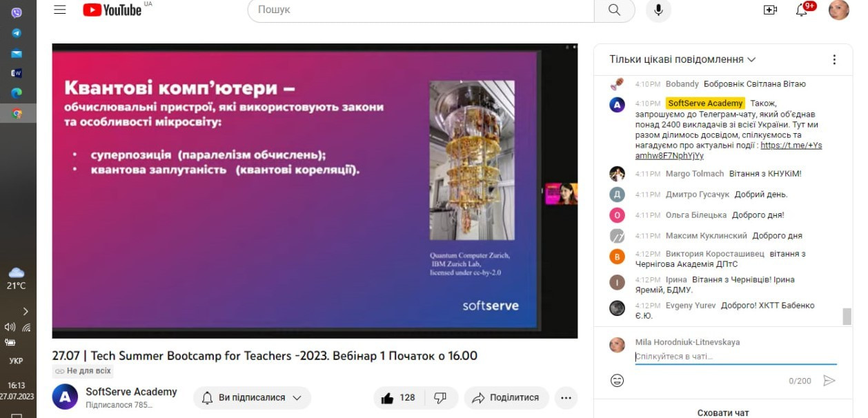
Task: Open Viber from the taskbar
Action: click(x=17, y=12)
